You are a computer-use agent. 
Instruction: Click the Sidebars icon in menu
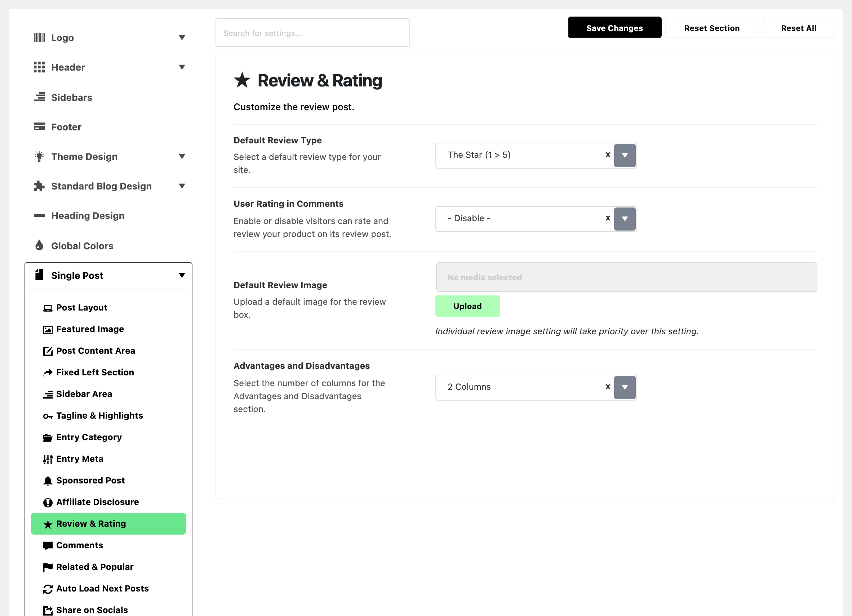[39, 97]
